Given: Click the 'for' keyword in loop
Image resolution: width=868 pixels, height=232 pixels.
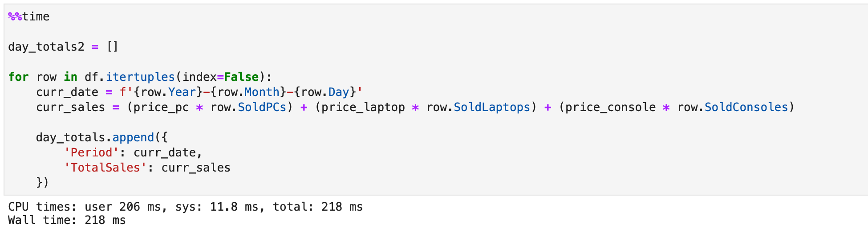Looking at the screenshot, I should click(x=18, y=77).
